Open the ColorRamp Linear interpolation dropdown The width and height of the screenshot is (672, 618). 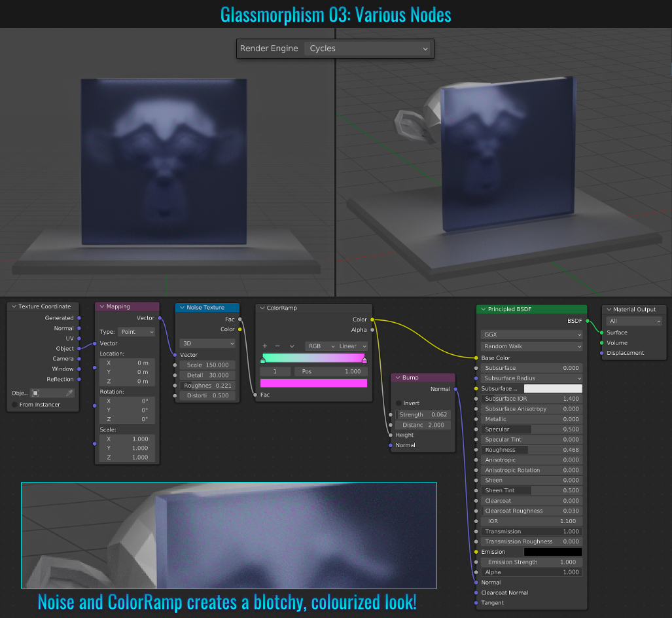(352, 346)
